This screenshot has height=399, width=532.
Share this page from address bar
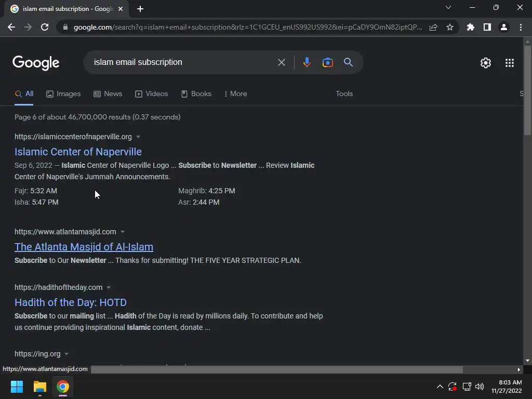click(x=433, y=27)
